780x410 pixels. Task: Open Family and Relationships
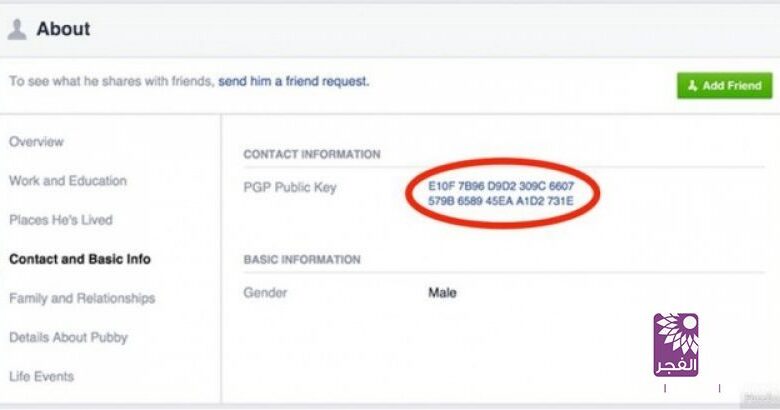(x=82, y=298)
